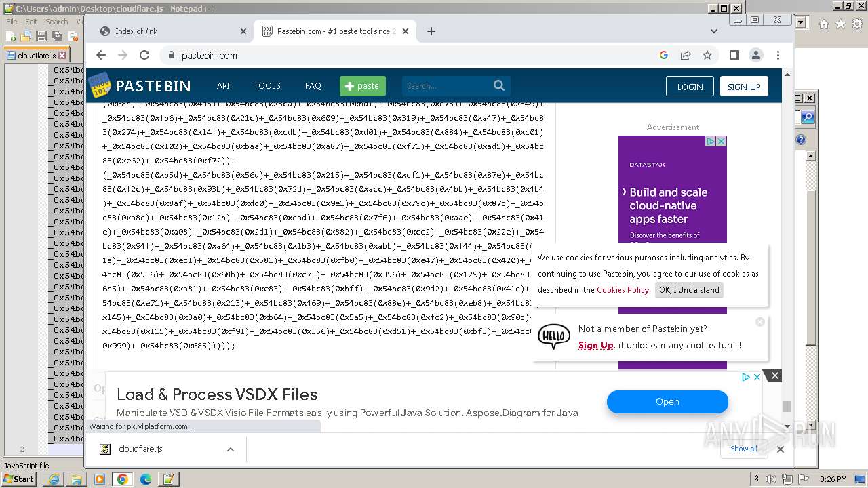Viewport: 868px width, 488px height.
Task: Open Chrome side panel icon
Action: tap(734, 55)
